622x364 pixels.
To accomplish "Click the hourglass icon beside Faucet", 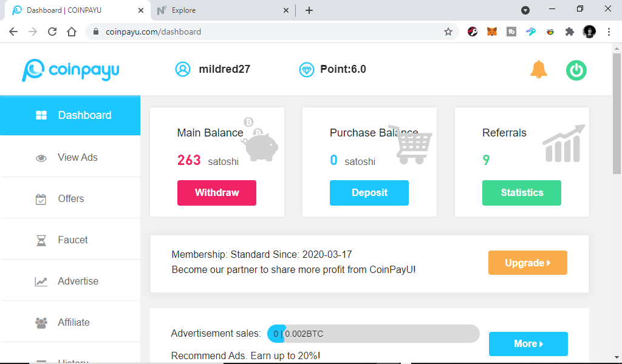I will point(41,240).
